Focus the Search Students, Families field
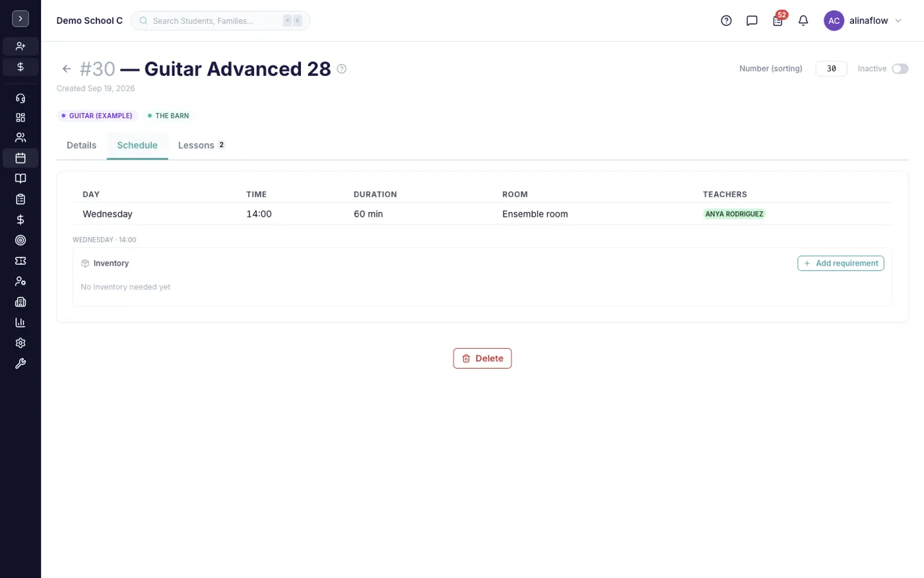 tap(220, 20)
